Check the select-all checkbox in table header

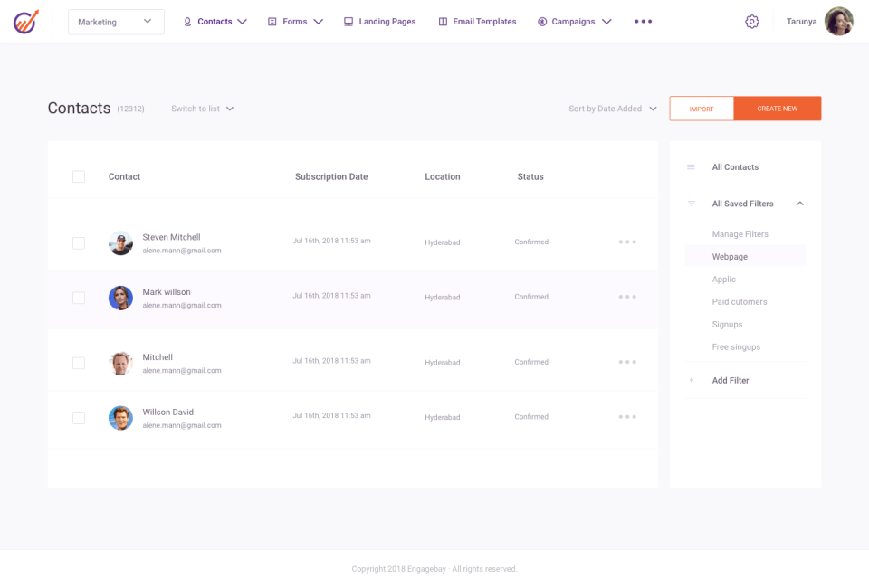(79, 176)
